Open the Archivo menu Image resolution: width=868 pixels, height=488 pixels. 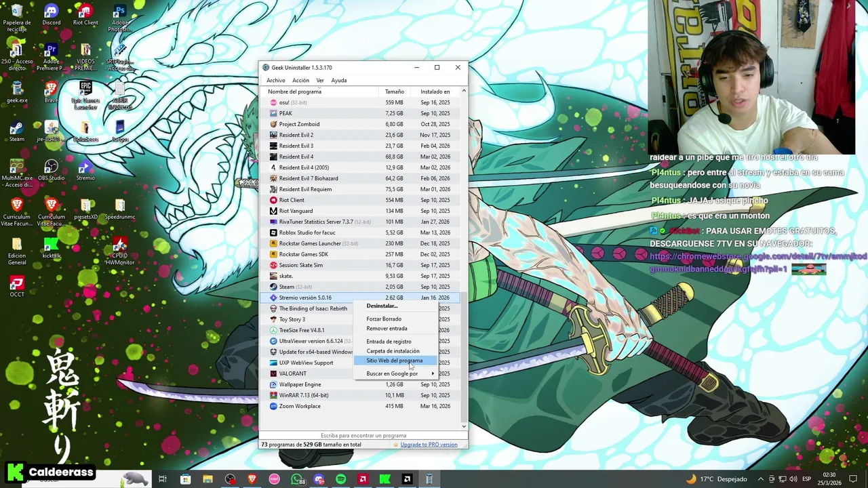(276, 81)
